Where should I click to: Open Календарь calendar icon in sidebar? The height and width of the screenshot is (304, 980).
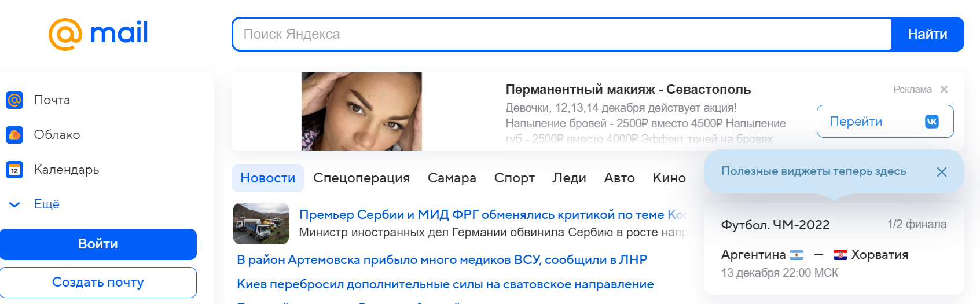(x=14, y=170)
